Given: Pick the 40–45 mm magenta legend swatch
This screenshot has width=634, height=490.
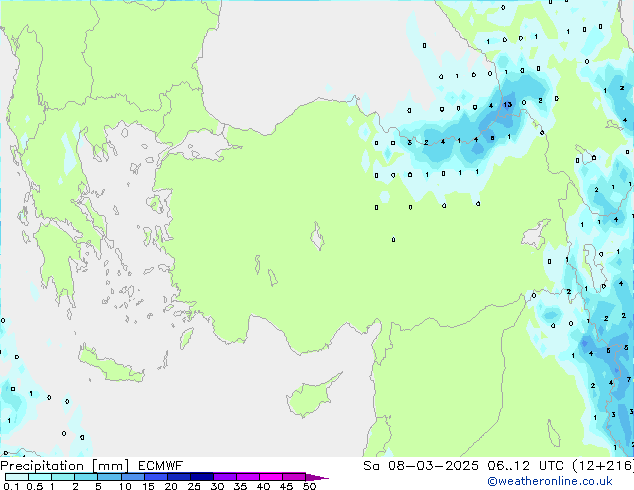Looking at the screenshot, I should click(x=271, y=477).
